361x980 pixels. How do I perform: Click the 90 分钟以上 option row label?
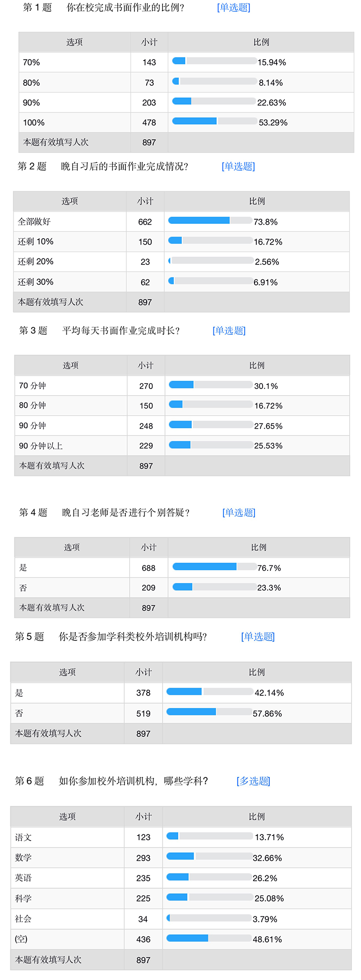click(41, 446)
